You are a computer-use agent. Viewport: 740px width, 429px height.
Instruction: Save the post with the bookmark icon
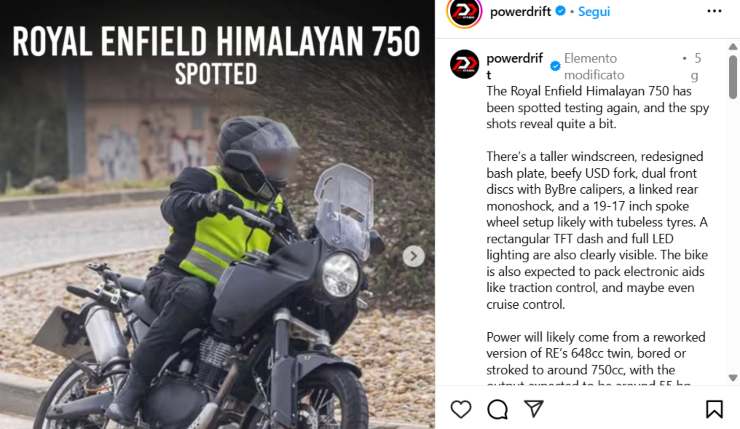(x=714, y=409)
